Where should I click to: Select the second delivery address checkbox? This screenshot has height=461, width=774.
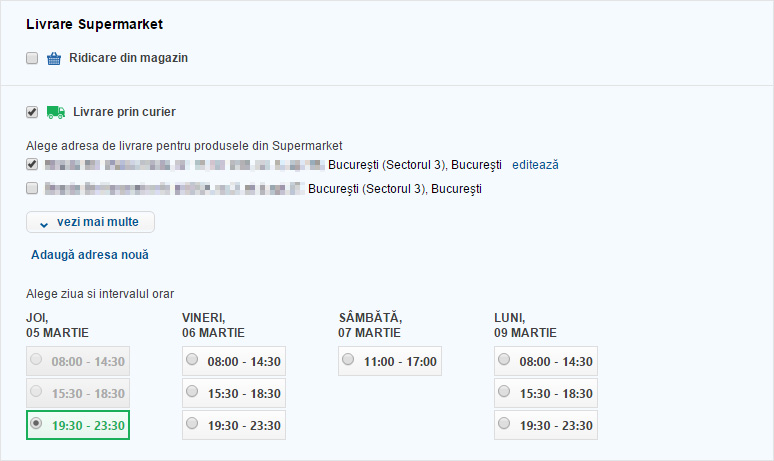[32, 188]
